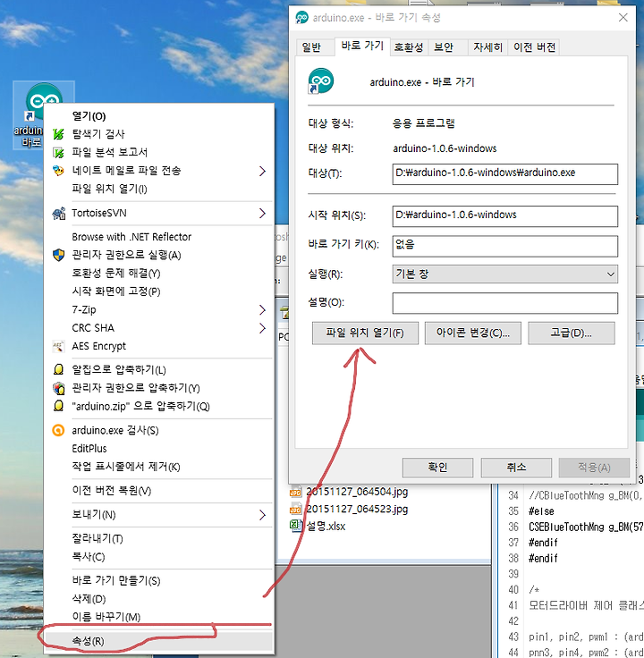Image resolution: width=644 pixels, height=658 pixels.
Task: Click code line 36 CSEBlueToothMng text
Action: tap(586, 527)
